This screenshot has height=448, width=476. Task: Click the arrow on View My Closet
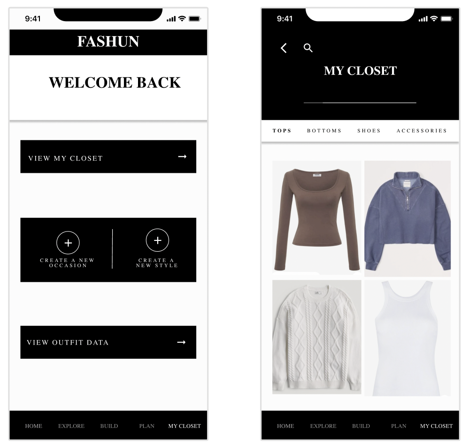point(182,156)
